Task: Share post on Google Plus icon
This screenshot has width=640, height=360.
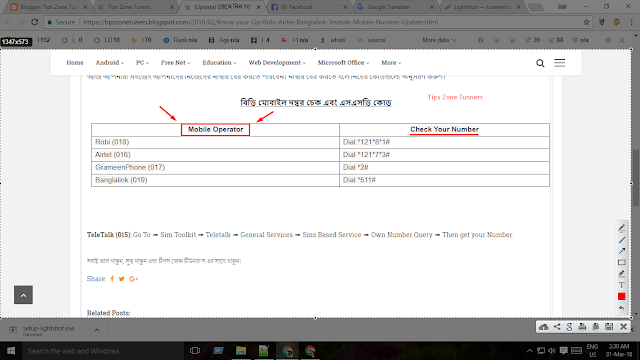Action: 133,279
